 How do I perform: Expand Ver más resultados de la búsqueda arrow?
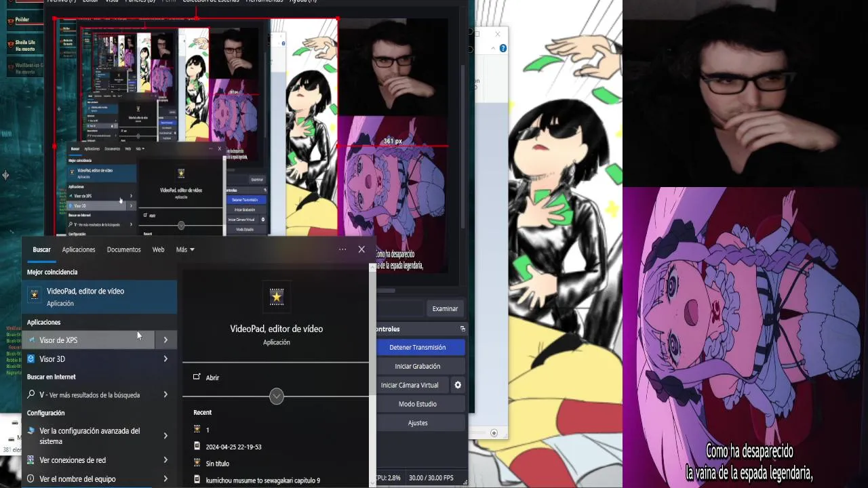[165, 394]
